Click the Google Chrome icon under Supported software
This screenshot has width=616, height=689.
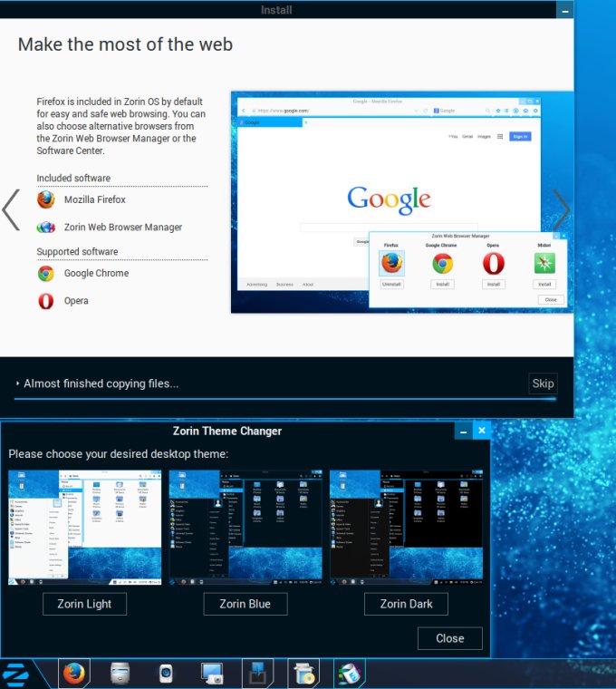45,273
